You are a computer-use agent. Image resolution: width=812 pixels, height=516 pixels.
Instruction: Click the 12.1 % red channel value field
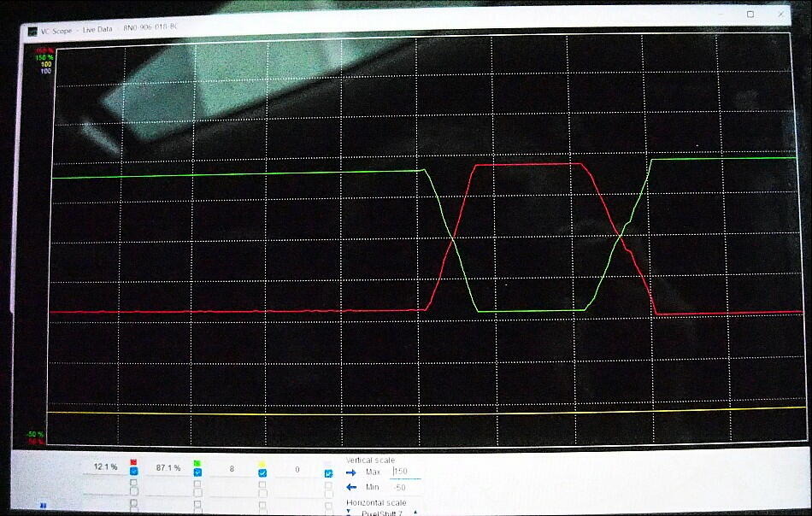[105, 468]
